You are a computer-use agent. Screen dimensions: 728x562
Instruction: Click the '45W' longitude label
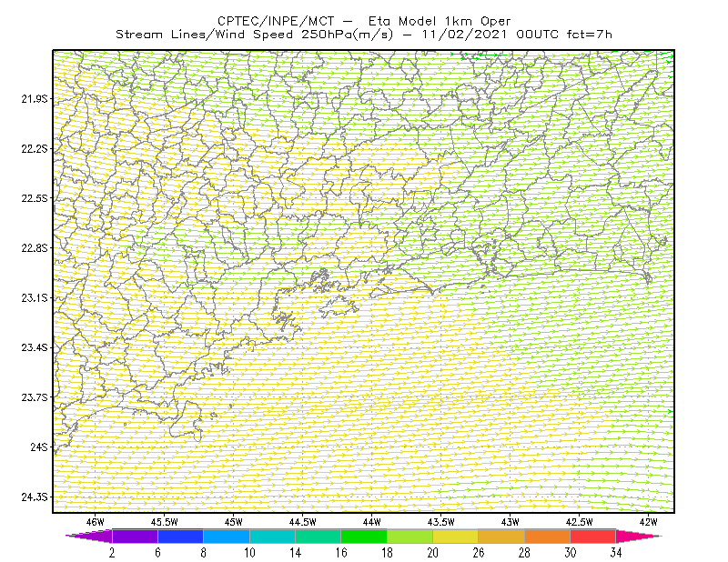point(234,522)
